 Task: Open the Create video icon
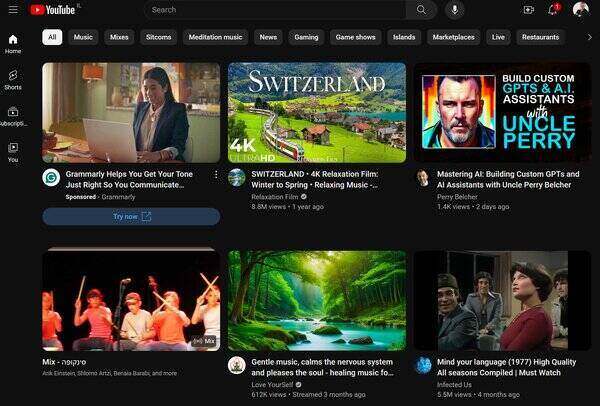(528, 10)
